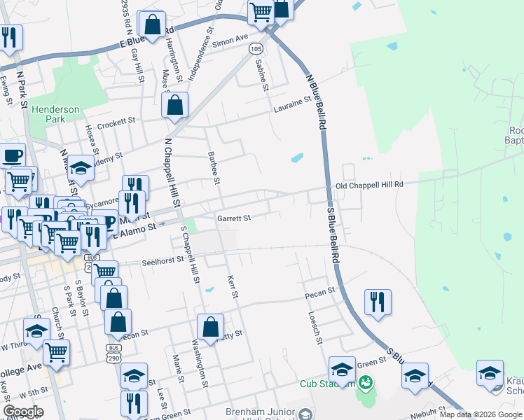Select the restaurant marker beside Sycamore St label
524x420 pixels.
[x=132, y=204]
